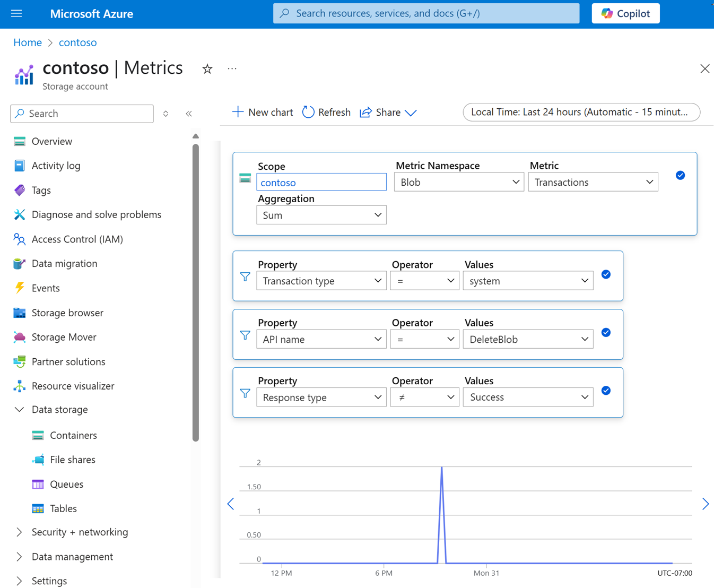
Task: Click the Events lightning bolt icon
Action: click(x=20, y=288)
